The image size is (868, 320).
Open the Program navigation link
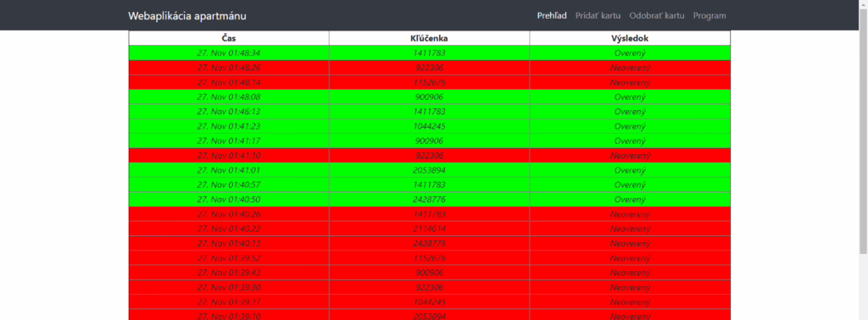[x=709, y=15]
